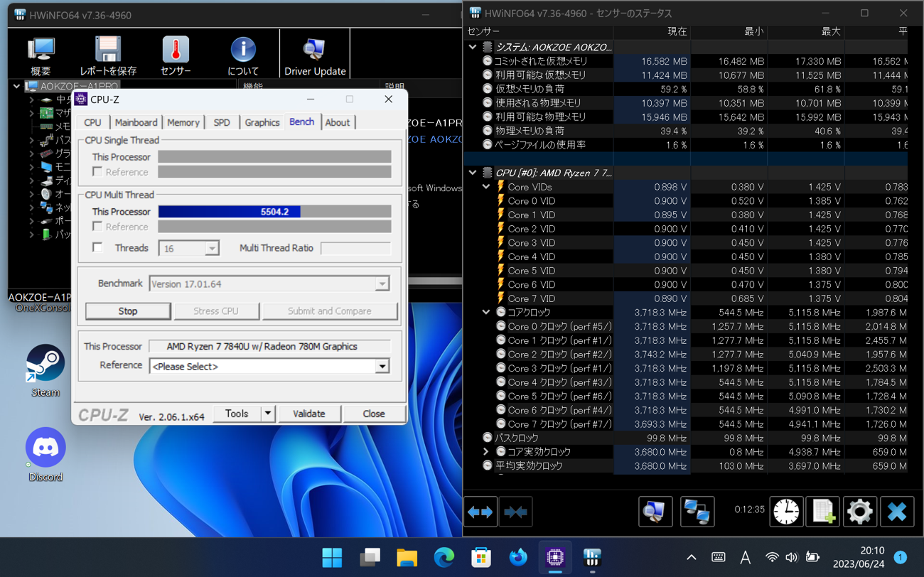Open Driver Update in HWiNFO toolbar
Screen dimensions: 924x577
[x=315, y=55]
